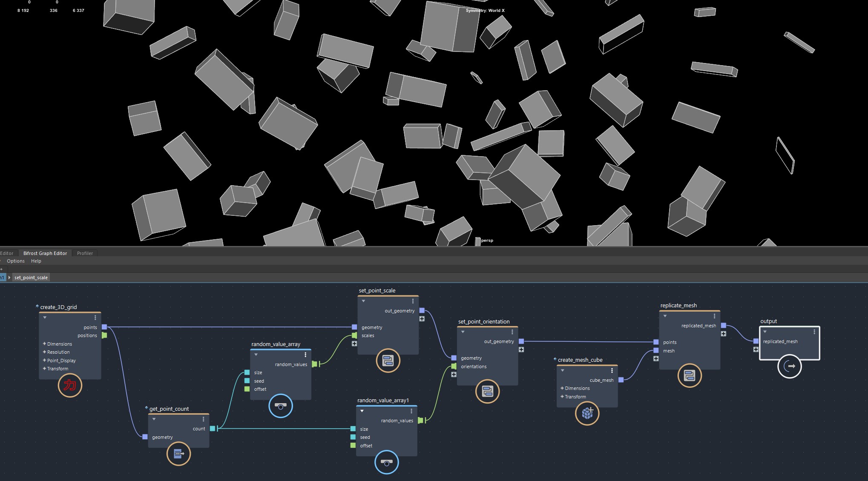Click the positions output port on create_3D_grid

104,335
